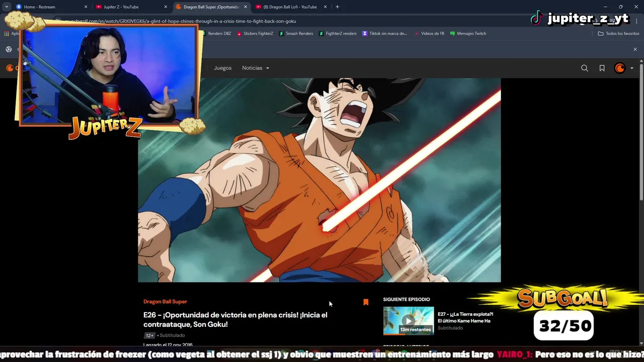Open the Dragon Ball Super series link
Screen dimensions: 644x362
[x=165, y=302]
